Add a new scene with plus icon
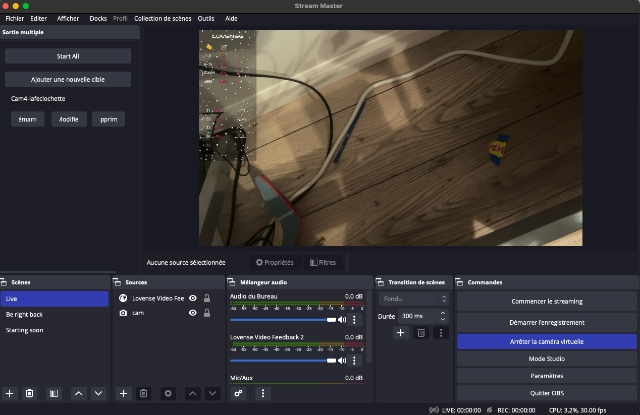The width and height of the screenshot is (640, 415). (x=10, y=394)
